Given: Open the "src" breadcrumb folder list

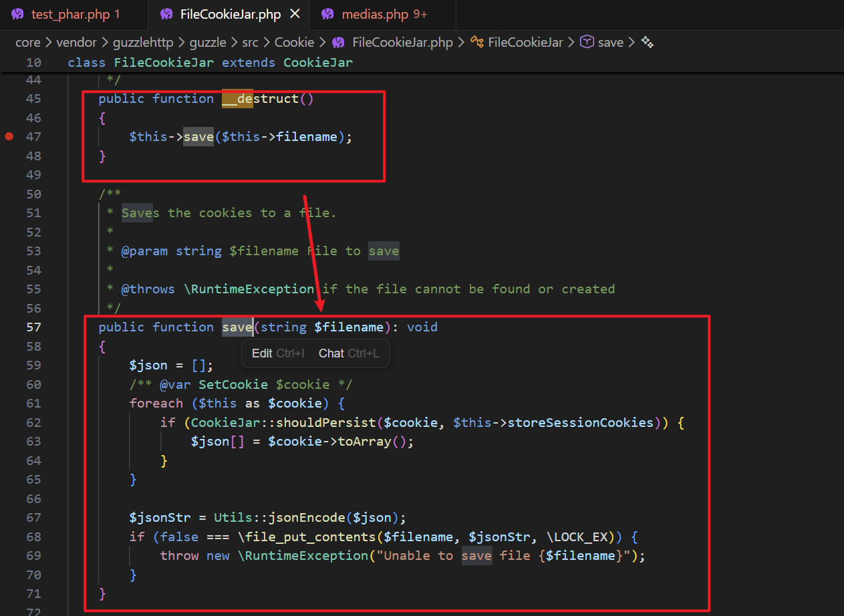Looking at the screenshot, I should tap(250, 43).
